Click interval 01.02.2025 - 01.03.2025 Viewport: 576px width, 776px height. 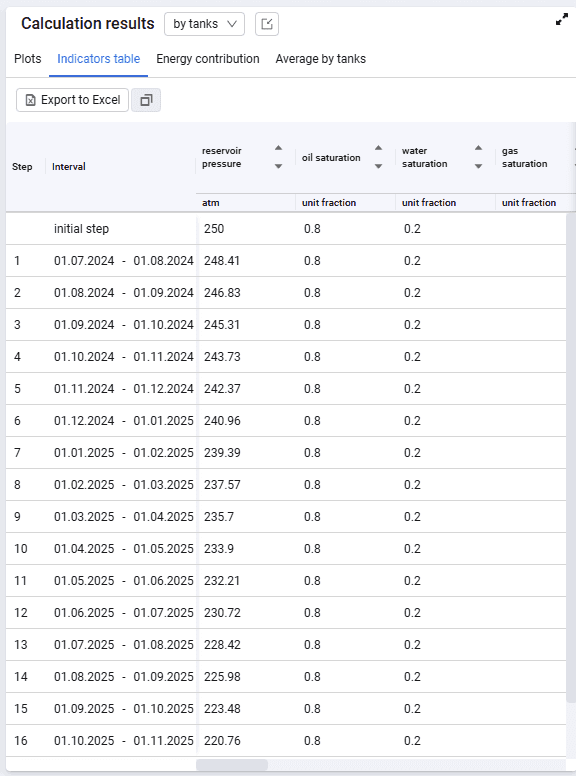[124, 485]
